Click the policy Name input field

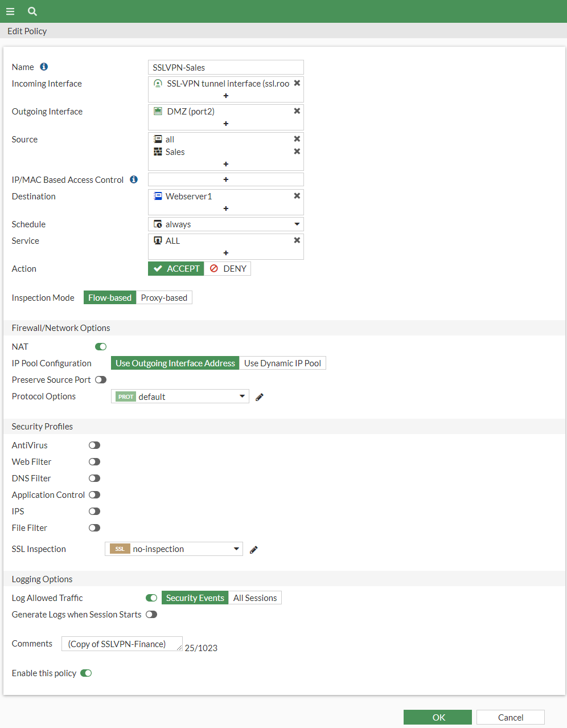226,67
